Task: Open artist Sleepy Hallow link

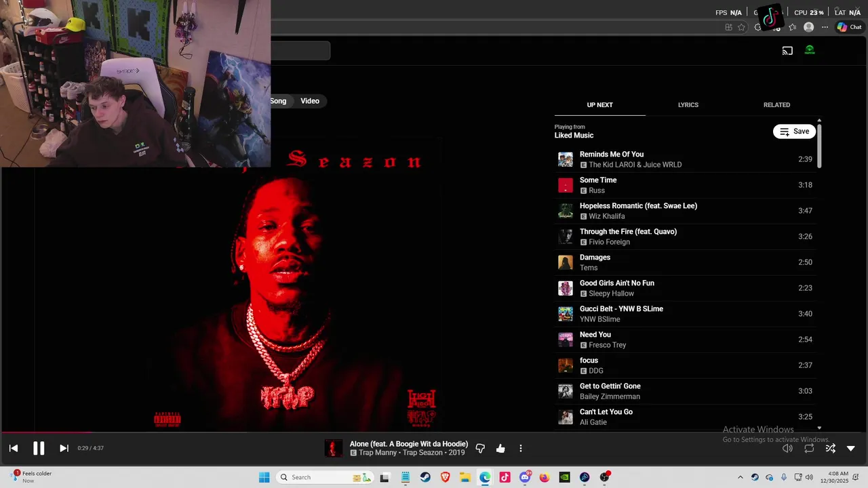Action: pos(612,293)
